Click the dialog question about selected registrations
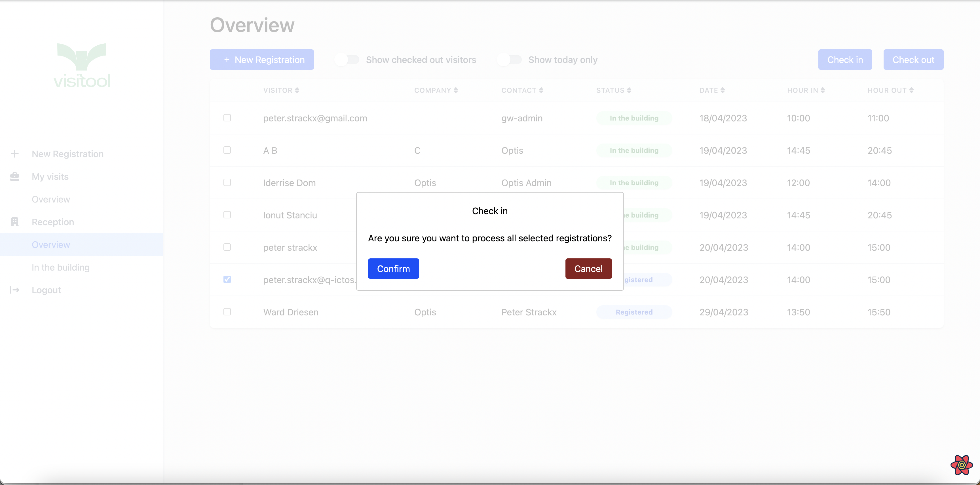Image resolution: width=980 pixels, height=485 pixels. 490,238
